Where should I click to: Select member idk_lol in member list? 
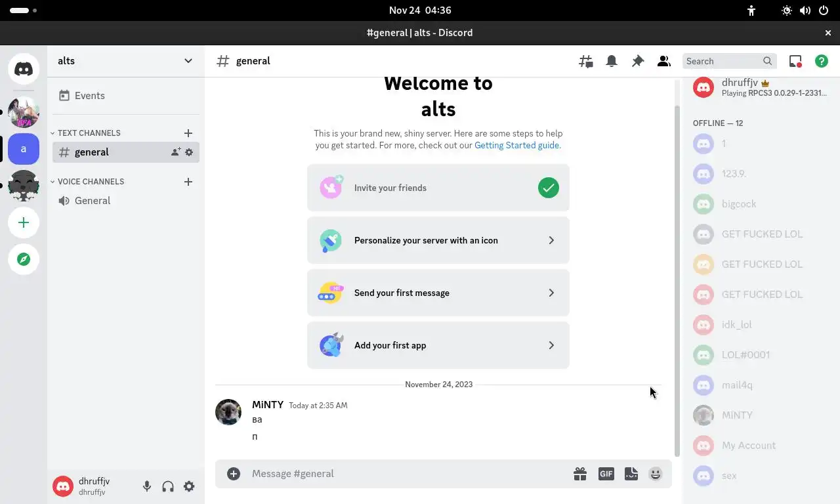pyautogui.click(x=761, y=325)
